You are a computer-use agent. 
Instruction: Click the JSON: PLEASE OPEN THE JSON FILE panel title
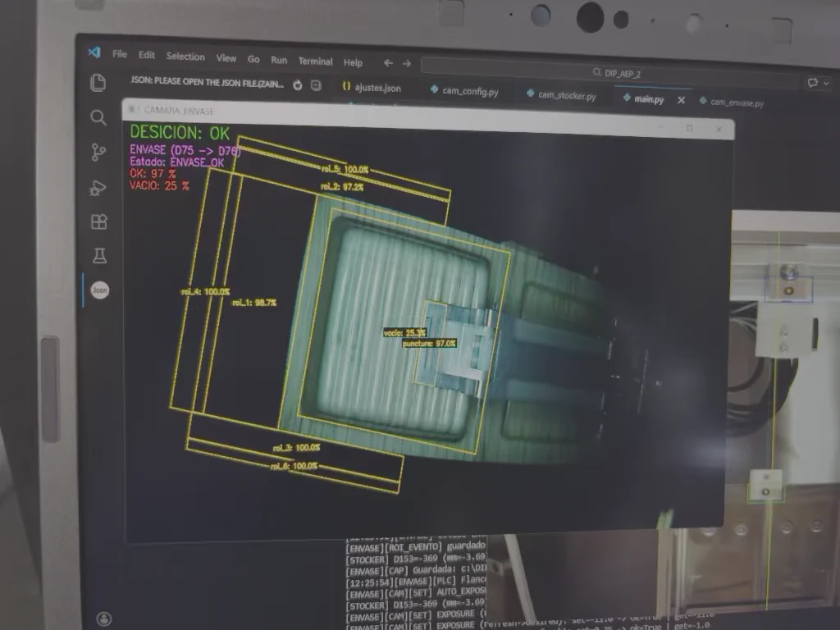tap(208, 82)
